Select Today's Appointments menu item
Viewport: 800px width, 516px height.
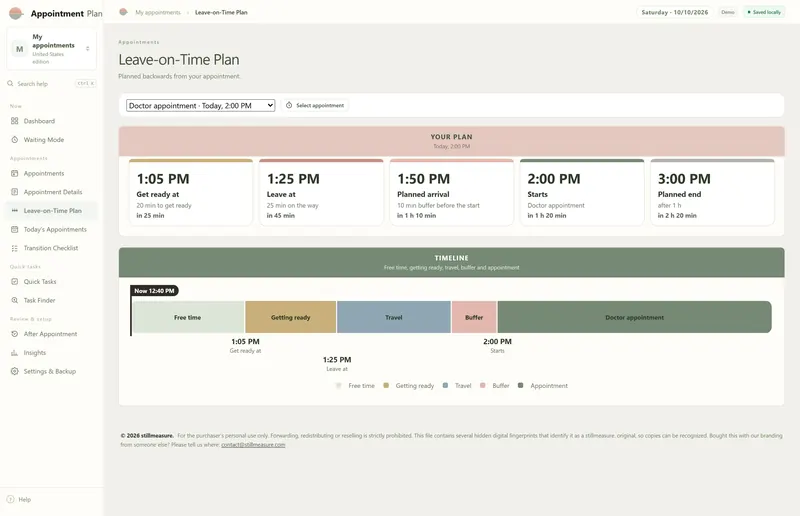point(51,229)
